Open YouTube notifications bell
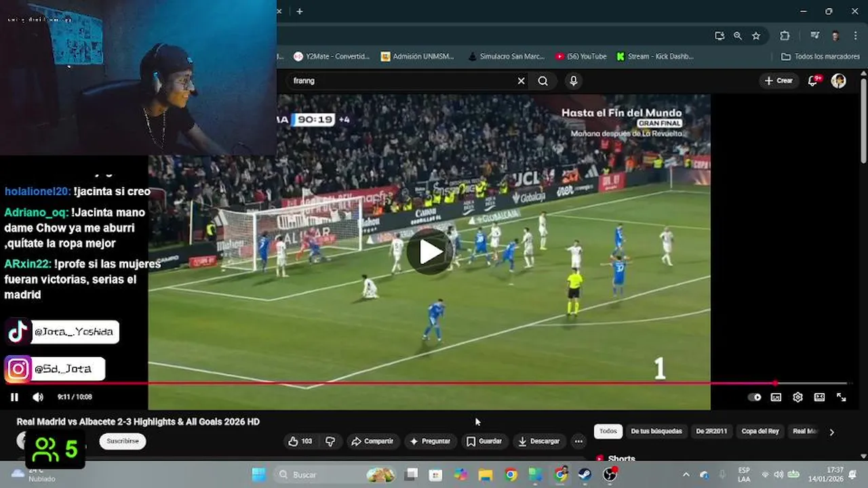This screenshot has height=488, width=868. (813, 81)
